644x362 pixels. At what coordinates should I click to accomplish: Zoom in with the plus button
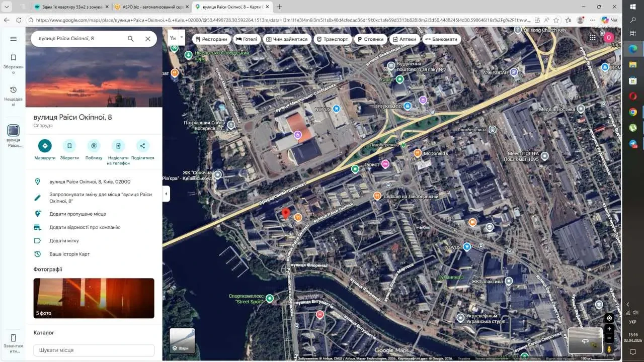pos(609,329)
